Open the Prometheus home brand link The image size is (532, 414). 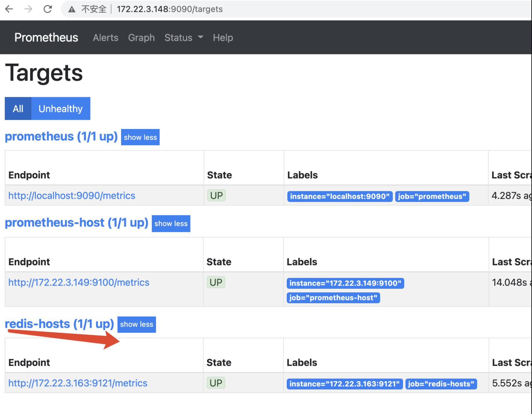click(46, 37)
